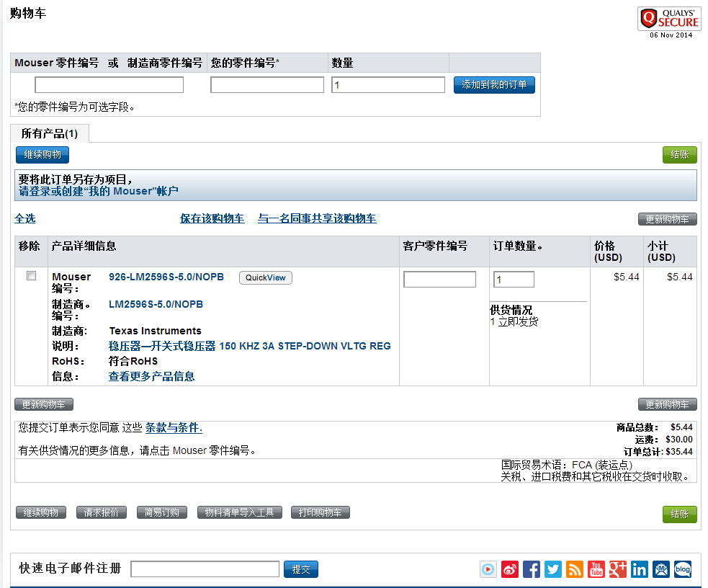Click the green 结账 button at the bottom
Screen dimensions: 708x588
coord(680,514)
